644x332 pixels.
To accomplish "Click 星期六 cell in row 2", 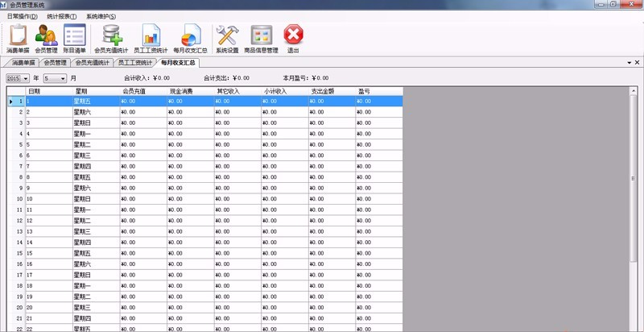I will pyautogui.click(x=96, y=112).
